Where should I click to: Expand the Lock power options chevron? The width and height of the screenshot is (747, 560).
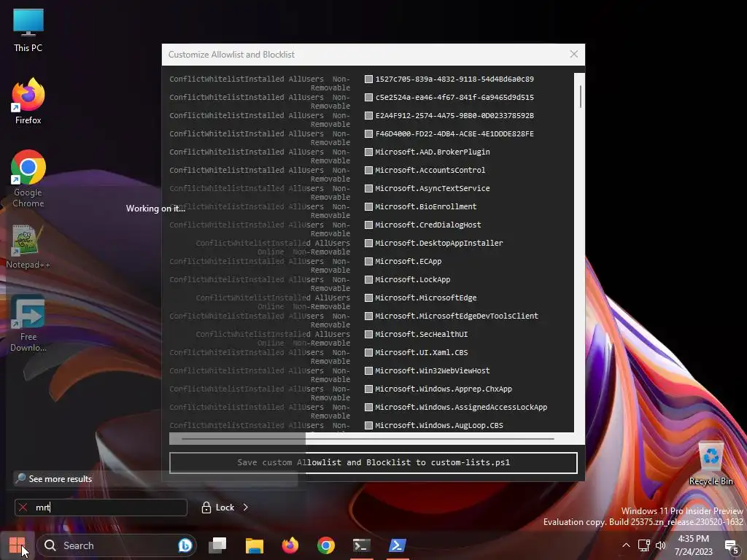245,507
